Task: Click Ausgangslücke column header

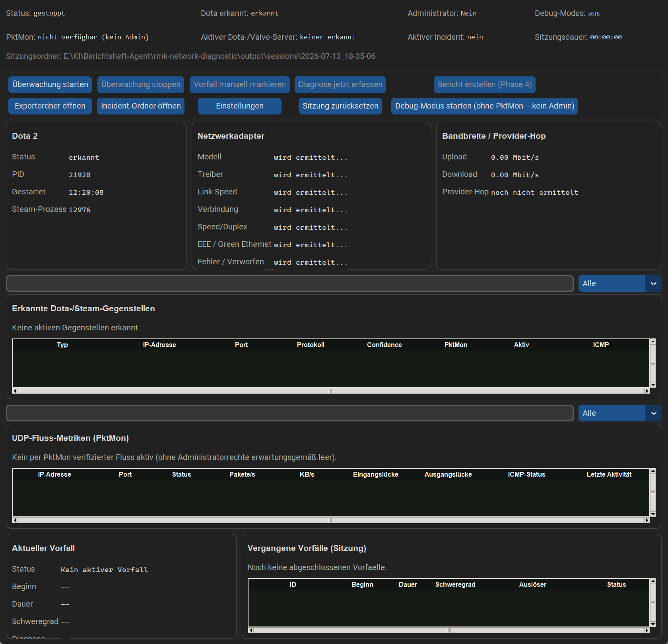Action: (448, 474)
